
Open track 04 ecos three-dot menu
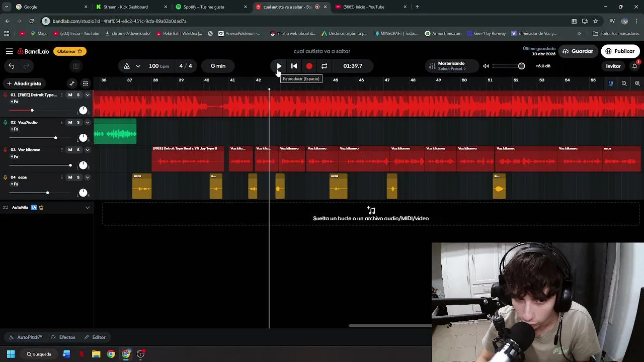click(x=62, y=177)
